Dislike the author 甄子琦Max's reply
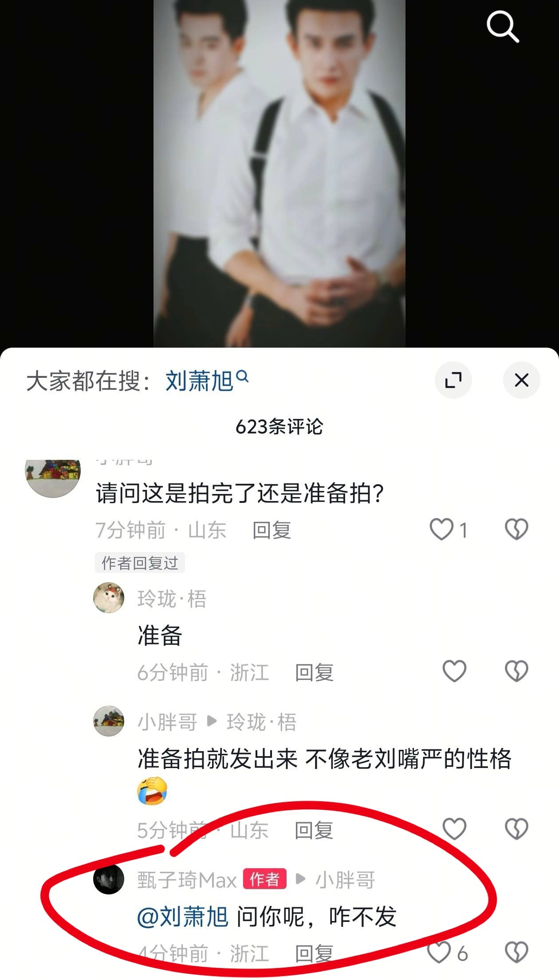559x980 pixels. (517, 953)
